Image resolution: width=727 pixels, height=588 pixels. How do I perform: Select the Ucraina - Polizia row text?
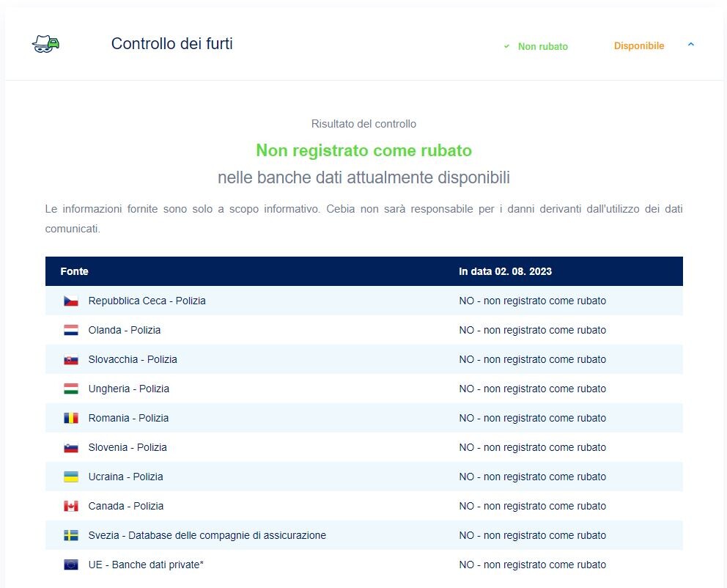[x=125, y=477]
